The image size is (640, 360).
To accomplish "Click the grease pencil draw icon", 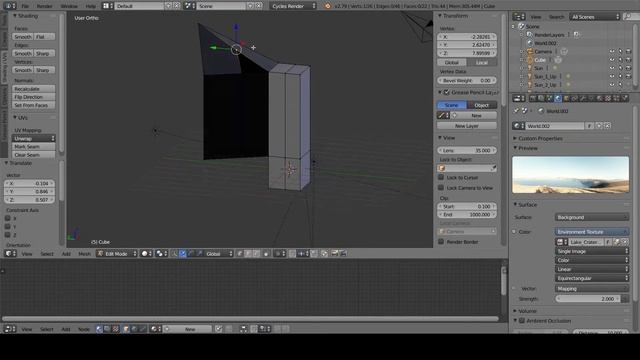I will 443,116.
